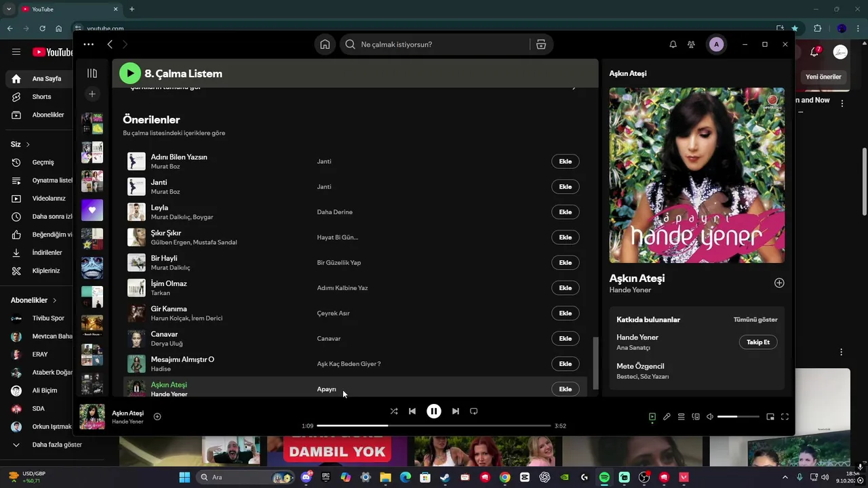Open the Apayrı album link

(326, 389)
